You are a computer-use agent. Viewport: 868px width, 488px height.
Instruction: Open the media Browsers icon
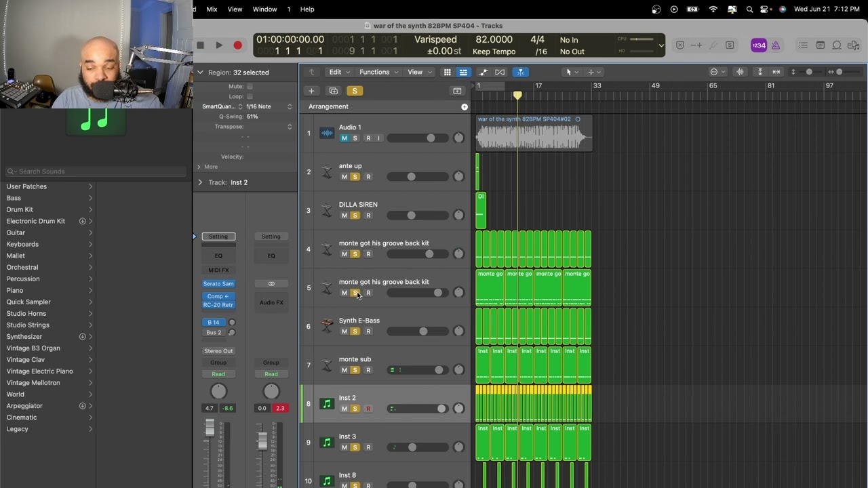854,45
